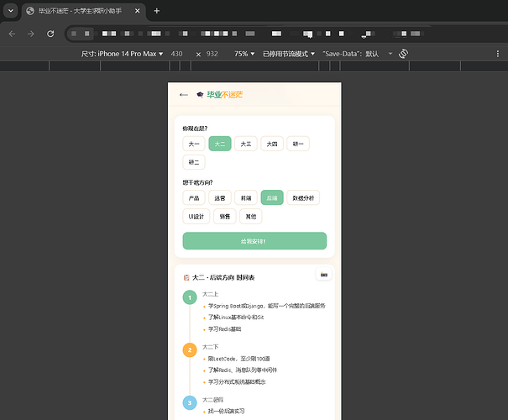Screen dimensions: 508x420
Task: Choose the 前端 career direction
Action: pos(246,197)
